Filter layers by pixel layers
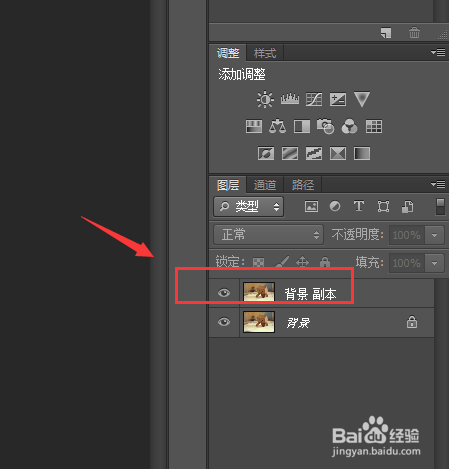The width and height of the screenshot is (449, 469). point(311,206)
